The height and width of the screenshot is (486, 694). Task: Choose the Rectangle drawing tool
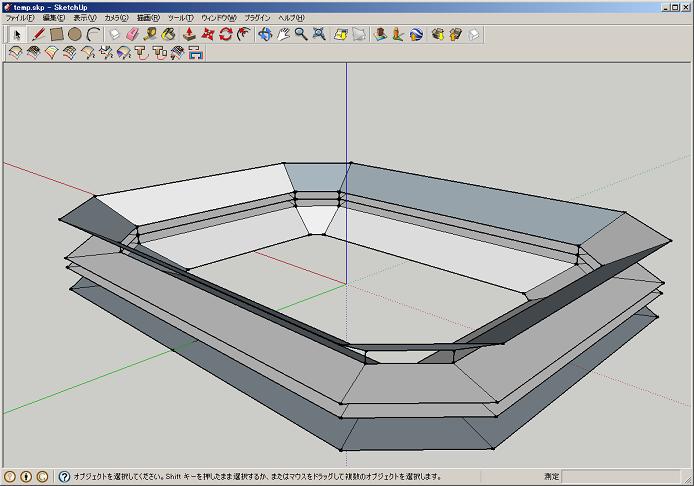(57, 34)
